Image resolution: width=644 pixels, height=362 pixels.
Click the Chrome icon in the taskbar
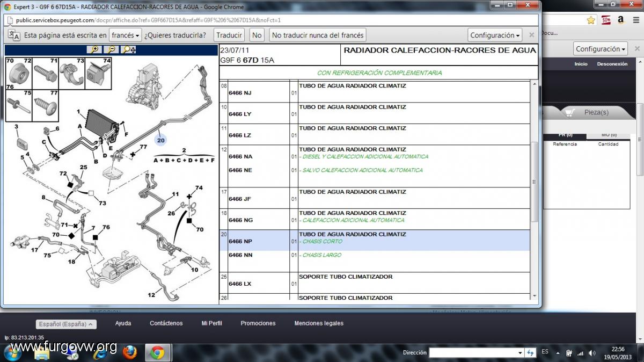pyautogui.click(x=157, y=352)
